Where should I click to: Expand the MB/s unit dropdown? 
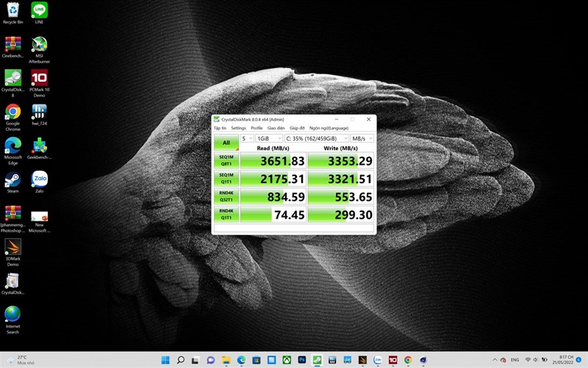coord(362,138)
